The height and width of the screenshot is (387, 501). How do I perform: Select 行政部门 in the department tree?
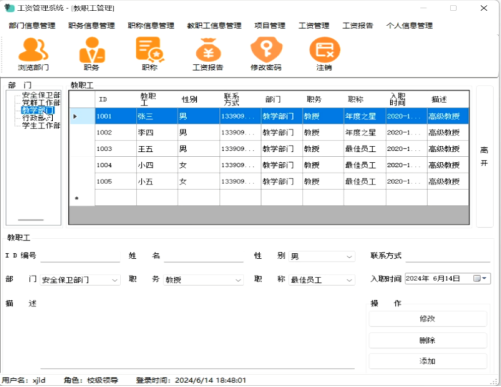coord(37,118)
